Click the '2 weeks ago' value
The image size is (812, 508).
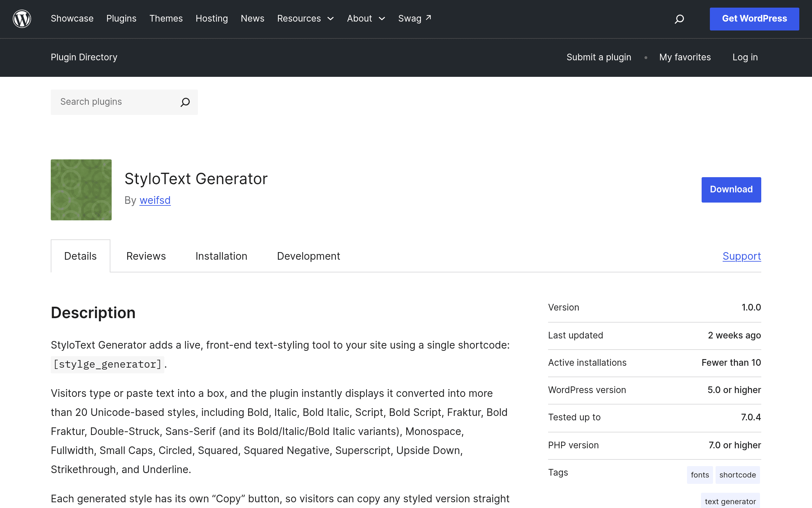[x=735, y=335]
